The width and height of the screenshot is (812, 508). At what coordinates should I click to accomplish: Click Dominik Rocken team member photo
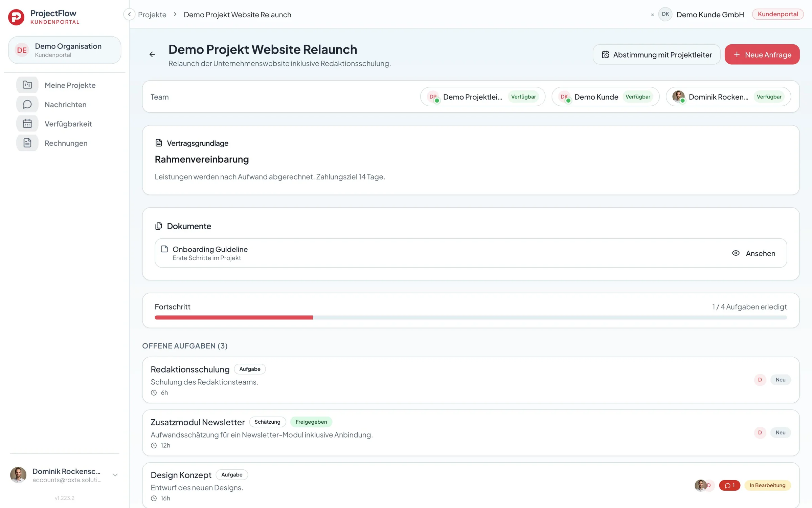(678, 97)
